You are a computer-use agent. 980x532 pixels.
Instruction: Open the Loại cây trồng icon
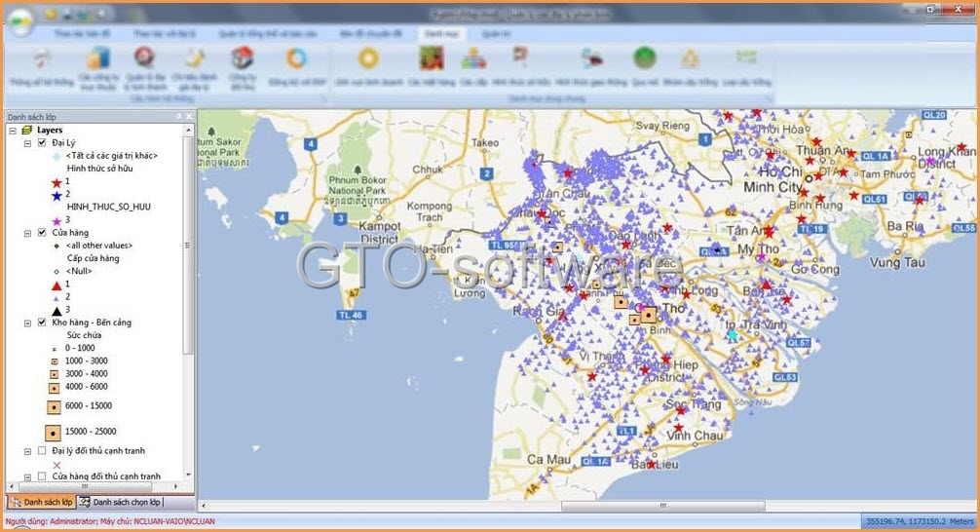(746, 58)
